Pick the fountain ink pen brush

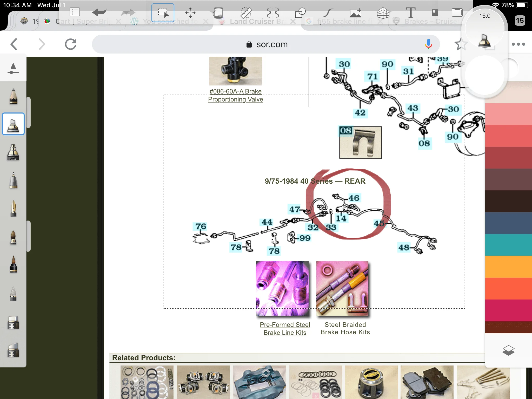click(13, 208)
